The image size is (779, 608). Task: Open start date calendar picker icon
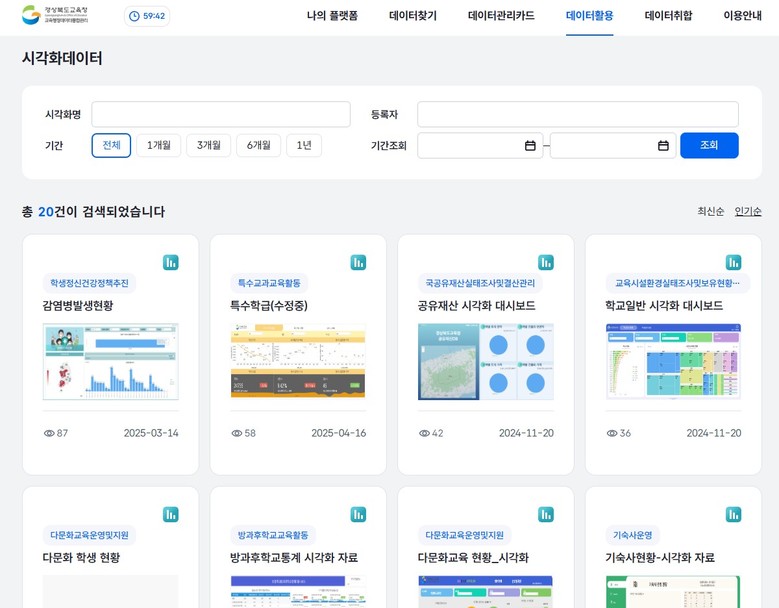530,146
